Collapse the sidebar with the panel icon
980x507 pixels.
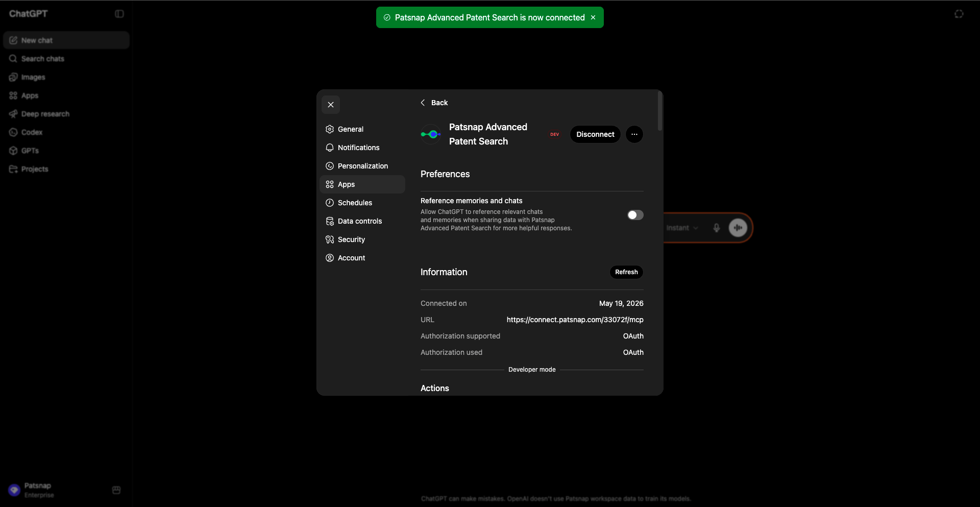[119, 14]
